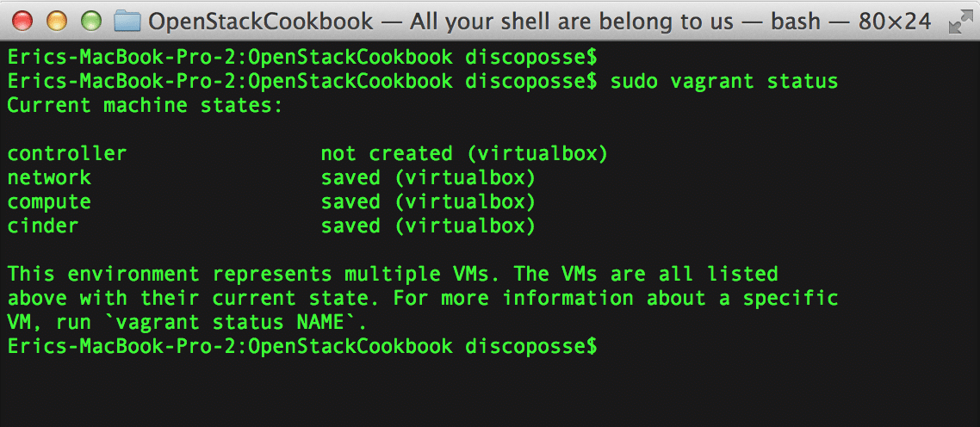
Task: Click the "not created (virtualbox)" status text
Action: pyautogui.click(x=464, y=154)
